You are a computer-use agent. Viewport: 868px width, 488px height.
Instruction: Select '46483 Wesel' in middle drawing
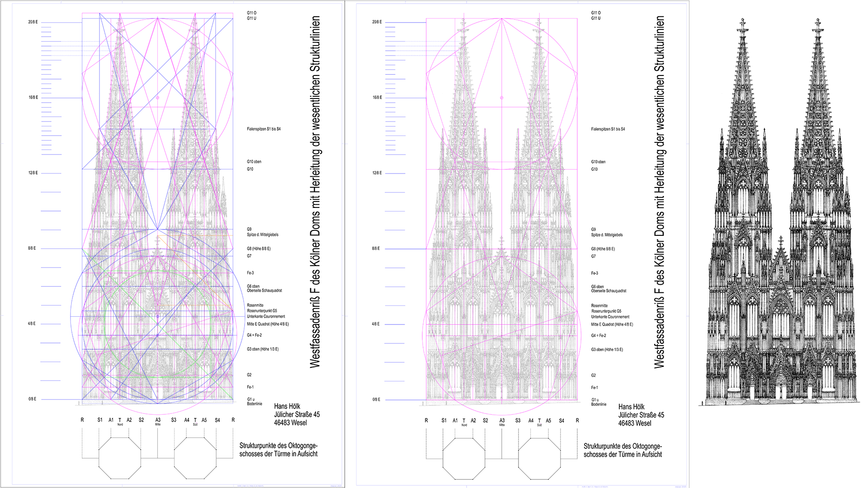point(635,423)
